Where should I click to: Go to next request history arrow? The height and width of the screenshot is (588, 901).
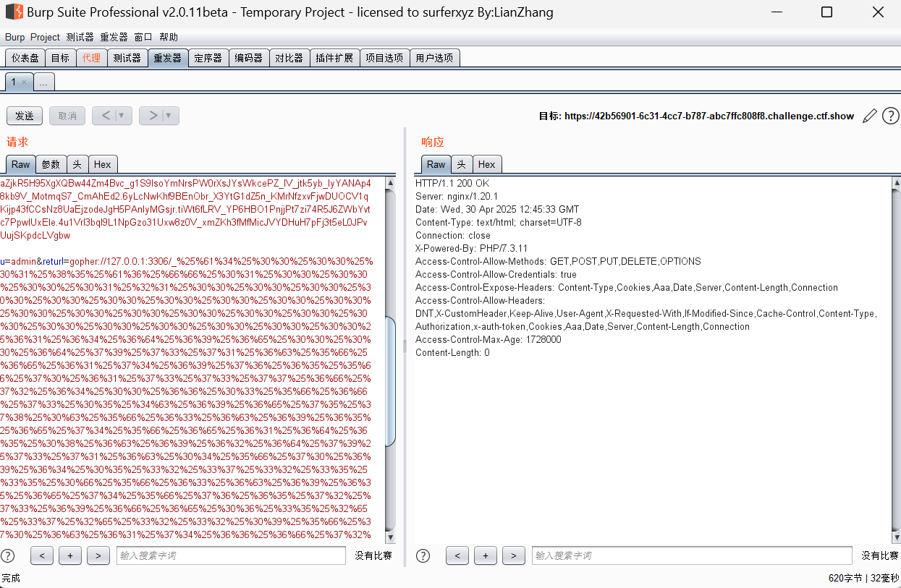click(153, 116)
